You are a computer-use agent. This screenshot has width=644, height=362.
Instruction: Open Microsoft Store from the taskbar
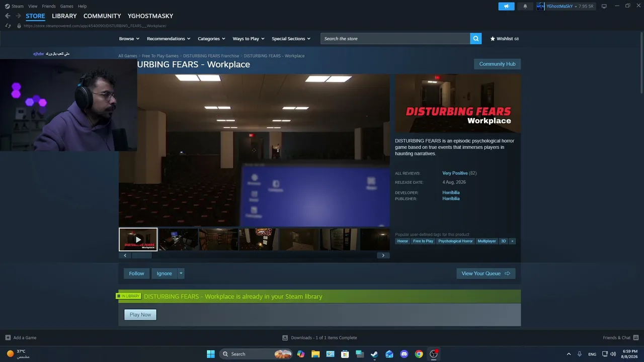(345, 354)
